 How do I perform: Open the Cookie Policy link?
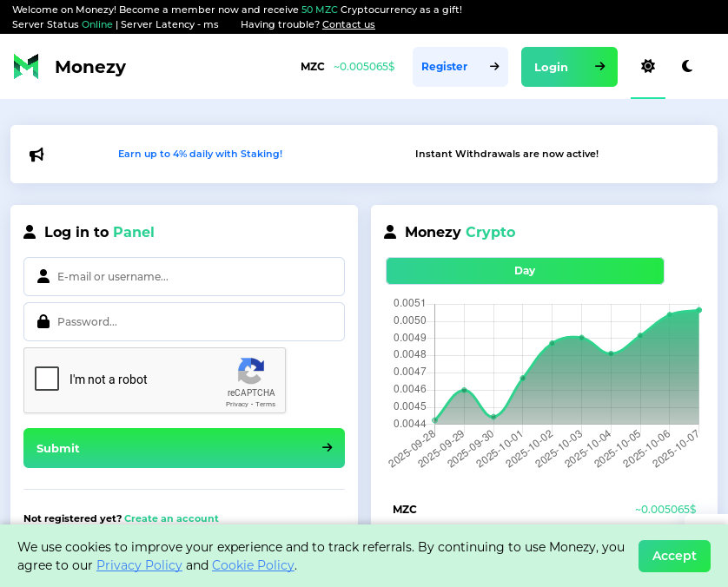point(253,565)
